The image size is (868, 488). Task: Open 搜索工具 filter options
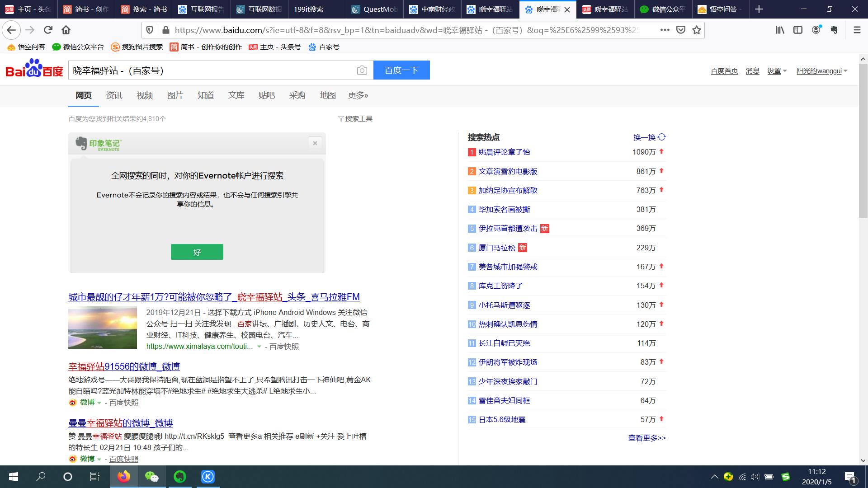point(355,118)
